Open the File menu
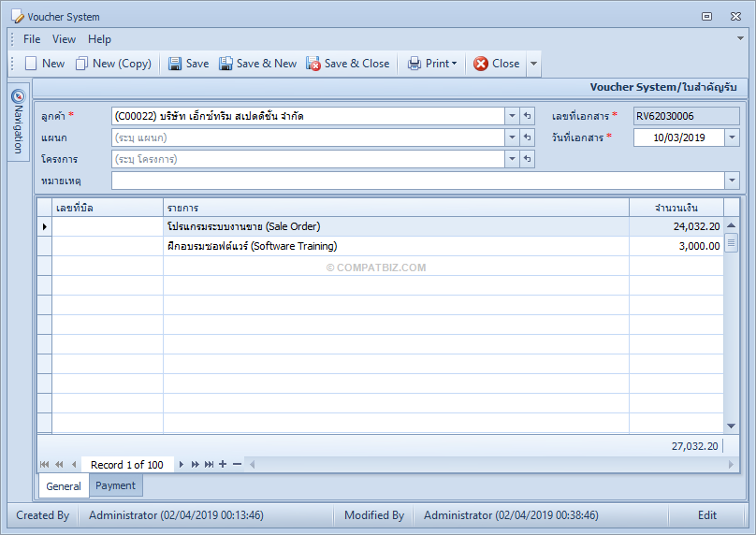The image size is (756, 535). [32, 39]
